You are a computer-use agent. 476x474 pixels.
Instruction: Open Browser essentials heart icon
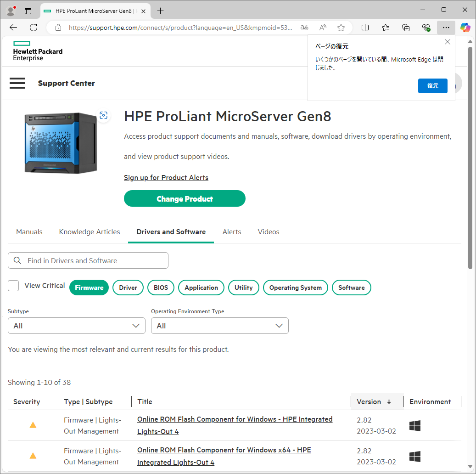click(x=426, y=28)
